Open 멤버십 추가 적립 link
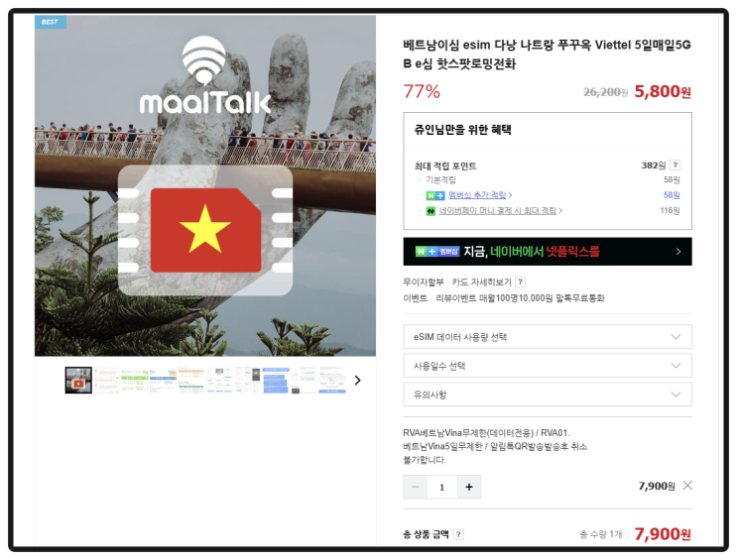737x560 pixels. (x=480, y=195)
